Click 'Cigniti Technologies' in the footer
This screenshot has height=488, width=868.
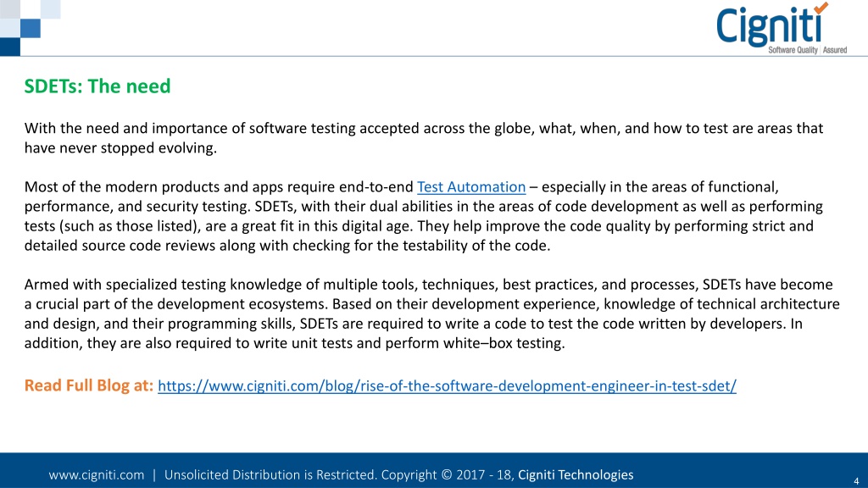pos(576,474)
